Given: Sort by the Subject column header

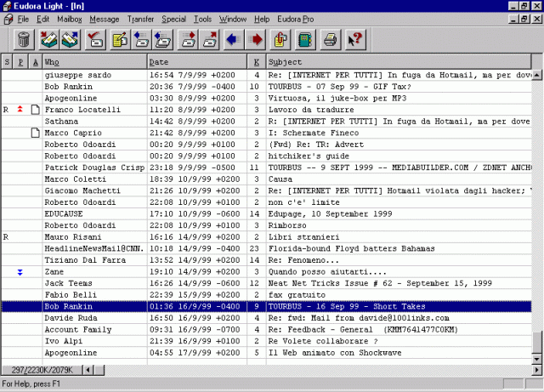Looking at the screenshot, I should (x=399, y=62).
